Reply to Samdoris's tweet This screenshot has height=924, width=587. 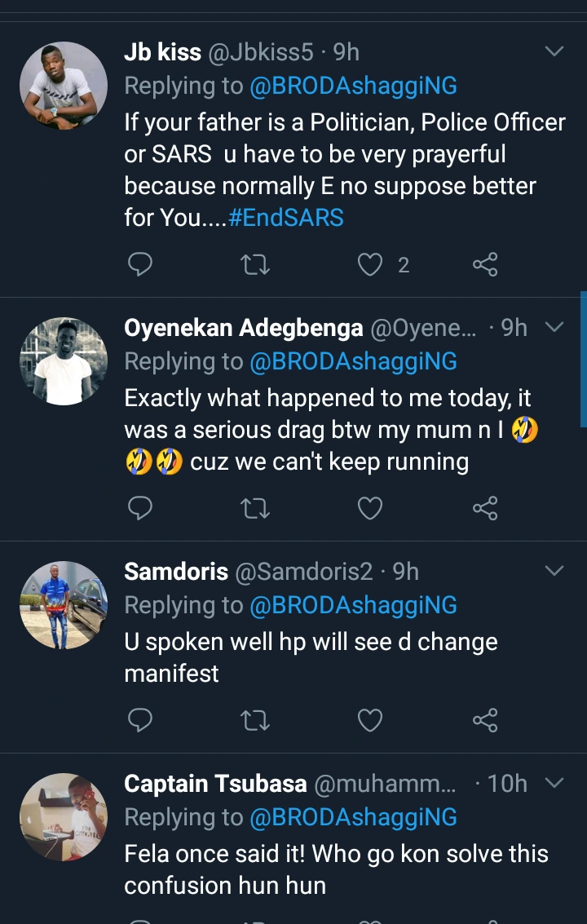coord(140,720)
